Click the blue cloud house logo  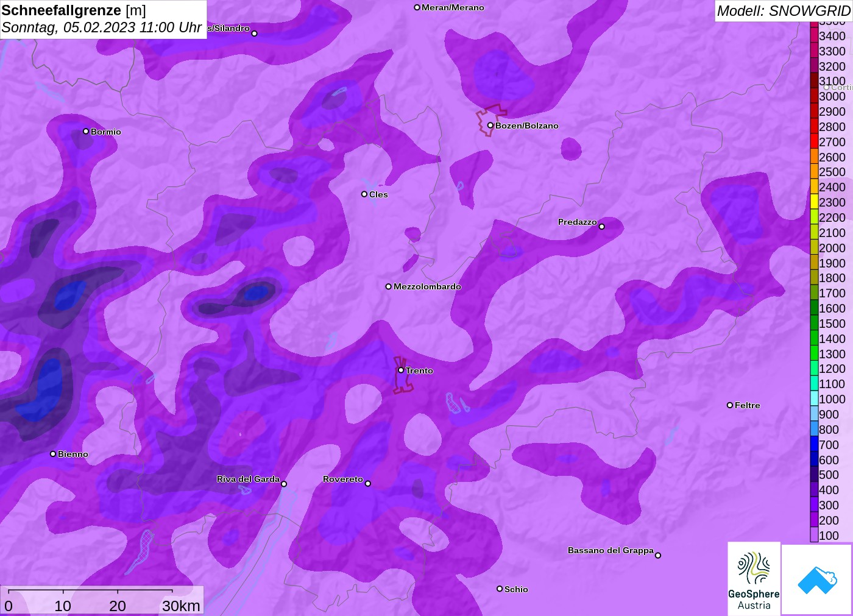click(x=817, y=579)
